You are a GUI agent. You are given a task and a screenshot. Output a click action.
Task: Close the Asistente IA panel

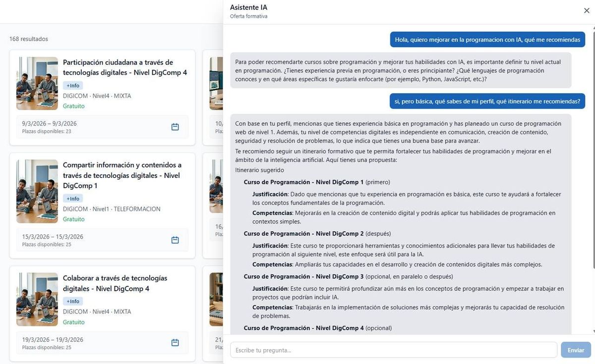tap(587, 11)
